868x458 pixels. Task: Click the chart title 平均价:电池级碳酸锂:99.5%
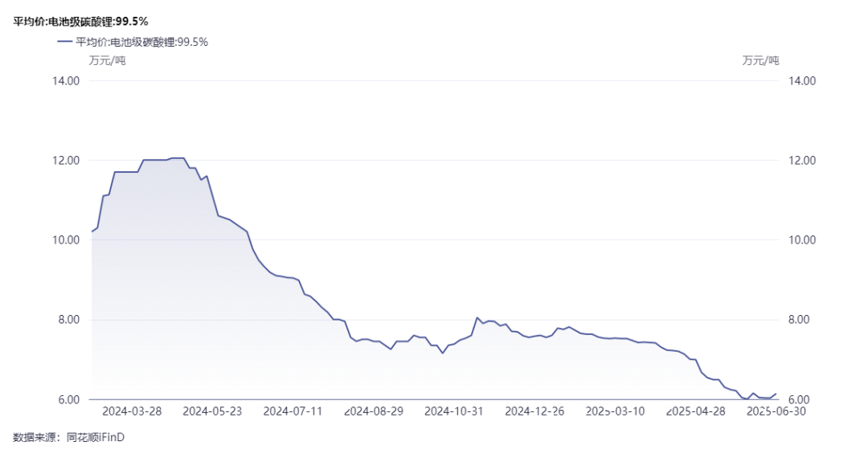(x=80, y=22)
